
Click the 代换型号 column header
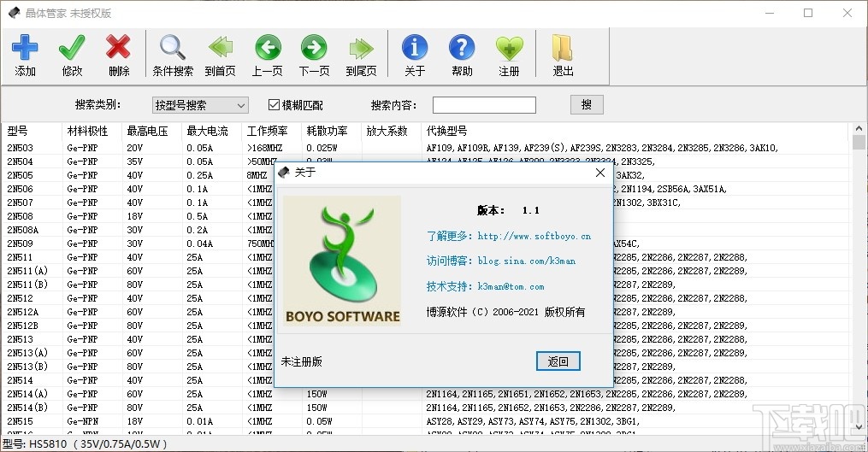(446, 131)
